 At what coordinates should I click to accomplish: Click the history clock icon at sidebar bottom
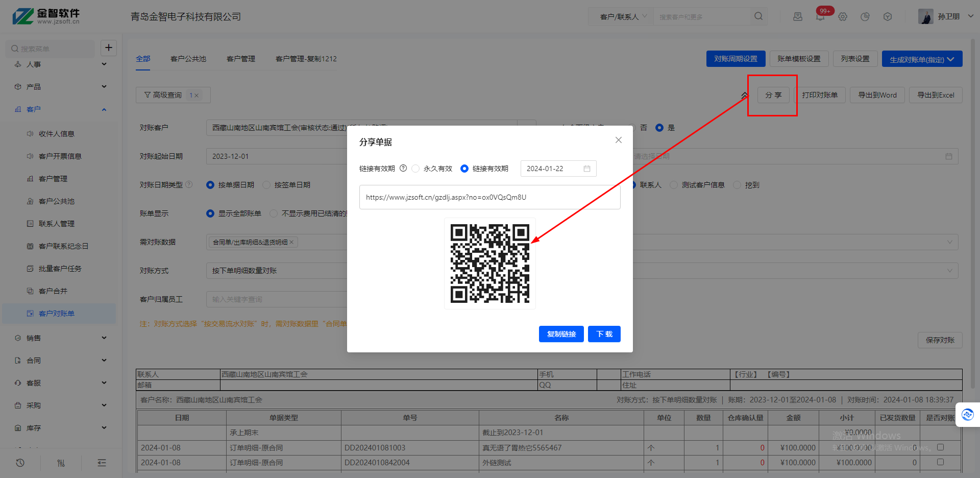(20, 463)
